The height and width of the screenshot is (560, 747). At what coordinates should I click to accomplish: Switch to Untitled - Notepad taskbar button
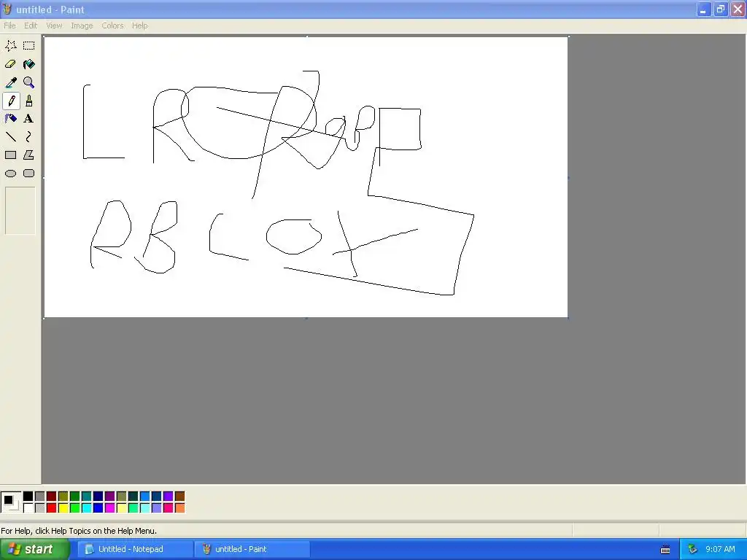click(x=135, y=550)
